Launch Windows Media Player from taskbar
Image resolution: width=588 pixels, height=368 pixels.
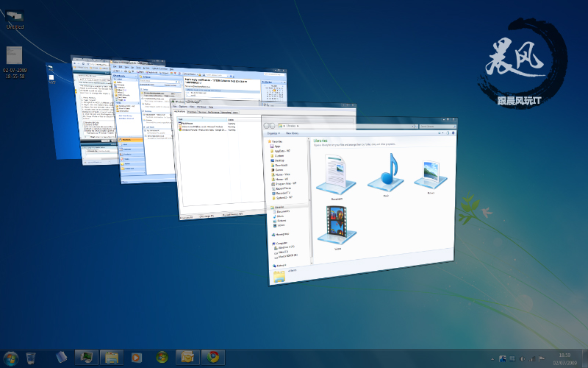coord(137,358)
